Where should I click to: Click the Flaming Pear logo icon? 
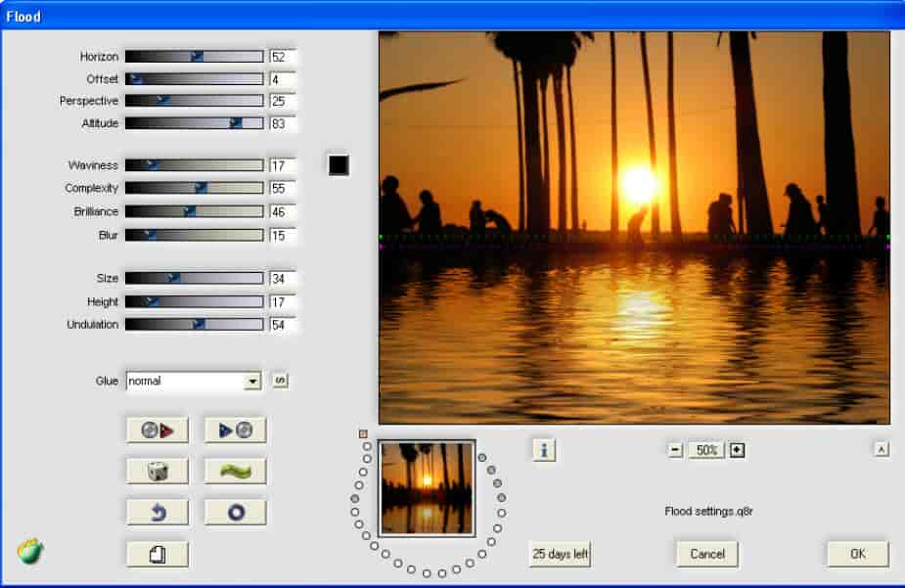click(30, 552)
